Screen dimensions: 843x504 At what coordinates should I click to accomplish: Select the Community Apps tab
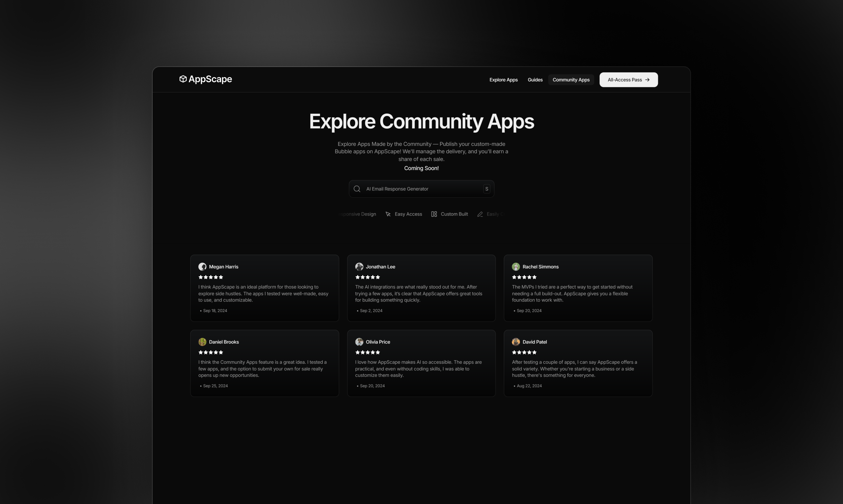pyautogui.click(x=571, y=80)
